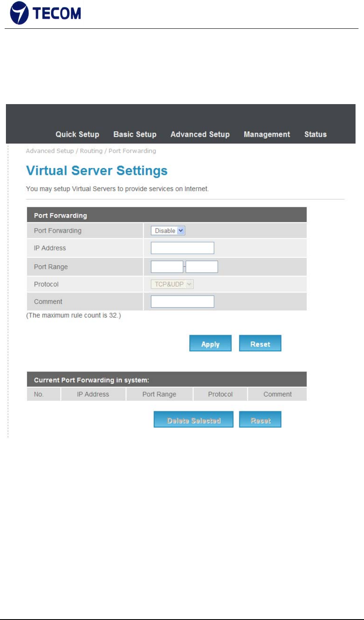
Task: Click the 'Protocol' form row label
Action: 46,284
